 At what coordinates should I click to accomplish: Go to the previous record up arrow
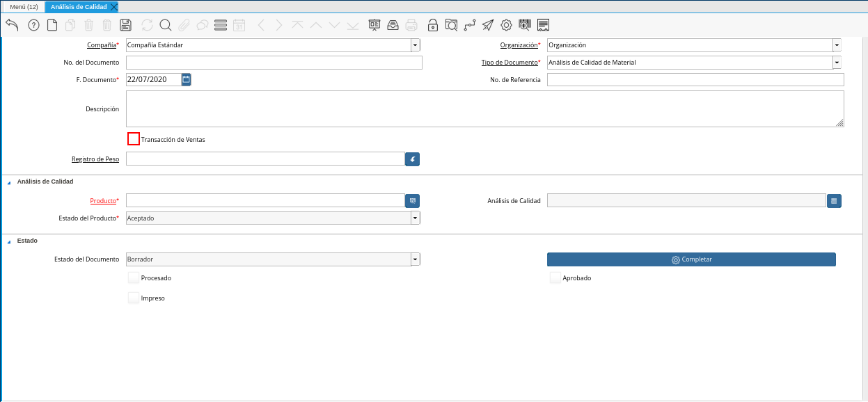coord(316,25)
